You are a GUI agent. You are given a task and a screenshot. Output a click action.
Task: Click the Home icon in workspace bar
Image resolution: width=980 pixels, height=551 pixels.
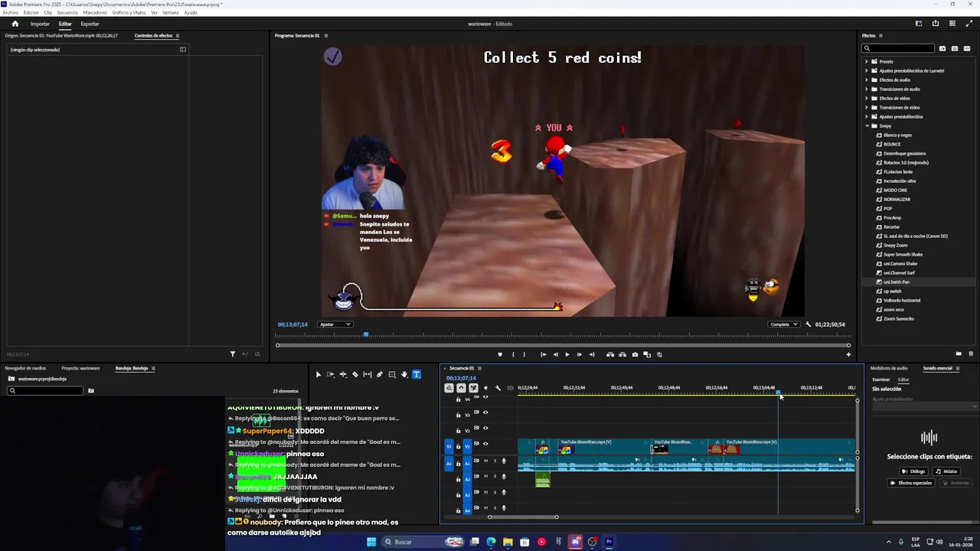tap(15, 24)
